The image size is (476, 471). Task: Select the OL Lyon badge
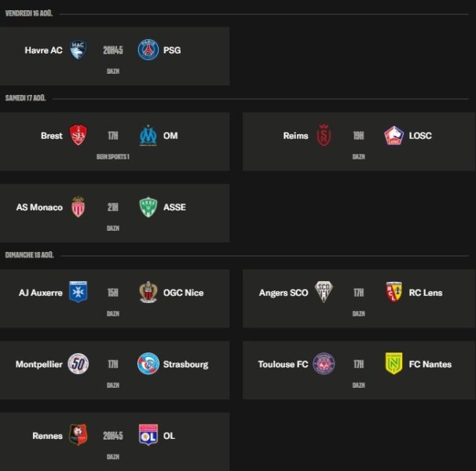148,435
